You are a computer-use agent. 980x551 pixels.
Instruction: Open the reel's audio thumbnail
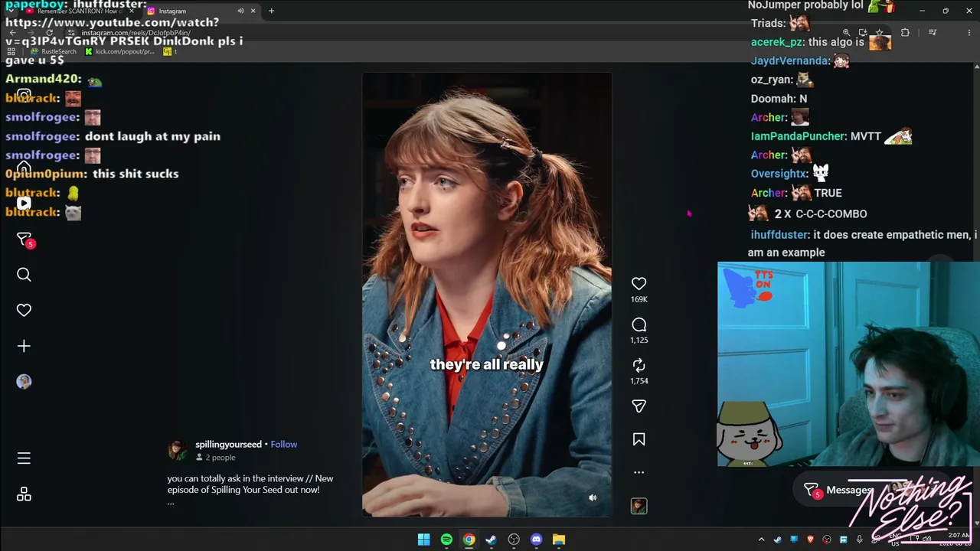pos(639,506)
